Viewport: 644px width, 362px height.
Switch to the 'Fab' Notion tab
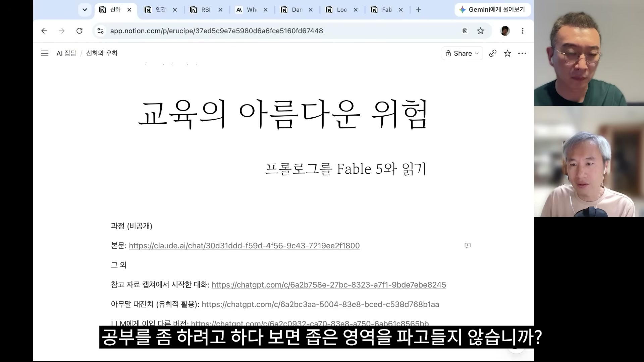(387, 10)
